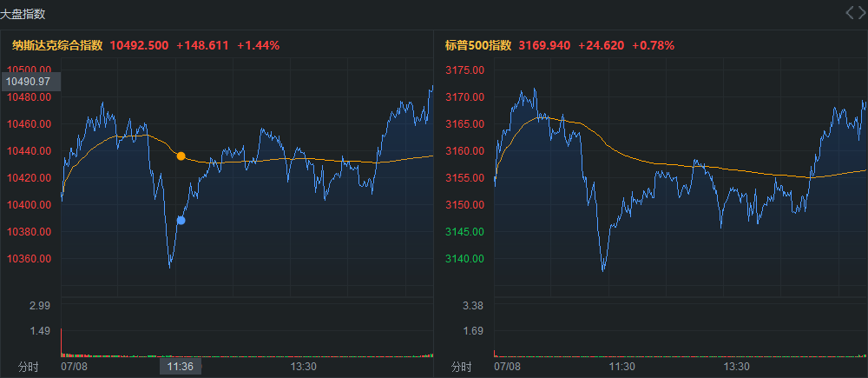This screenshot has height=378, width=868.
Task: Click the 11:30 time on S&P axis
Action: click(x=621, y=367)
